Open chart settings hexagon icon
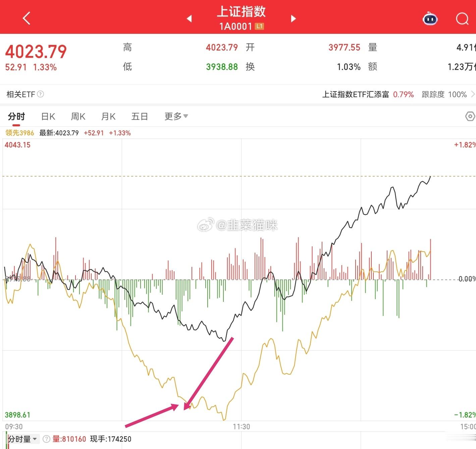This screenshot has height=449, width=476. point(470,116)
